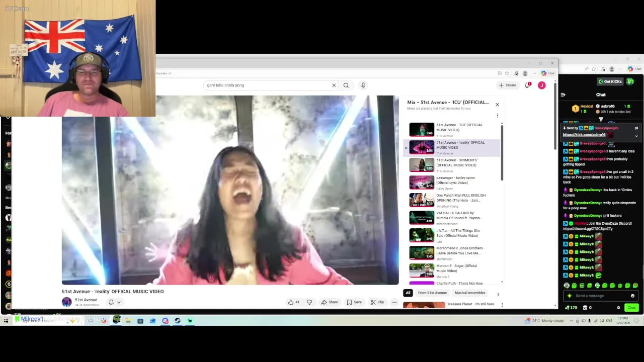Hide the pinned message eye icon
Viewport: 644px width, 362px height.
636,128
